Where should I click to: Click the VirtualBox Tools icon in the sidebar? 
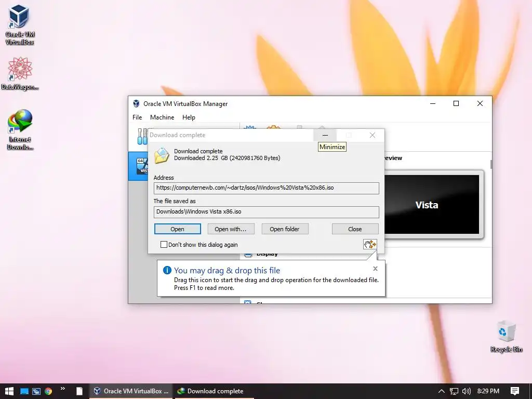[142, 136]
